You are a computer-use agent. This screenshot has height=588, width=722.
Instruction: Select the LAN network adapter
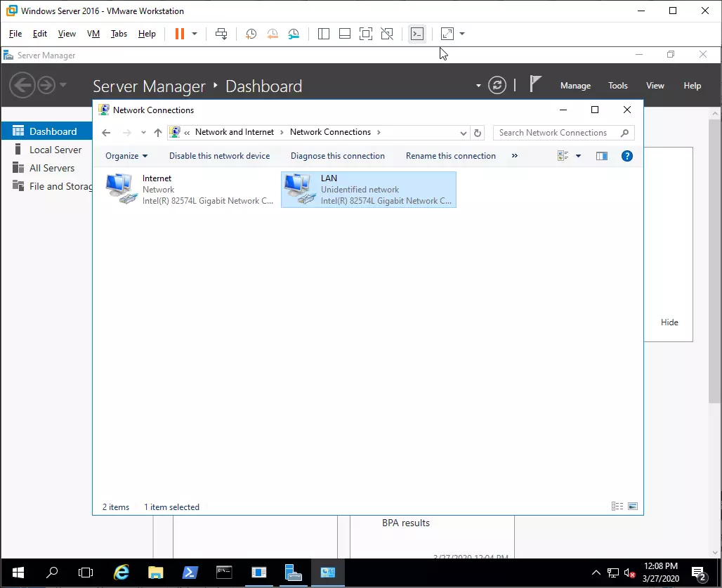pyautogui.click(x=368, y=189)
